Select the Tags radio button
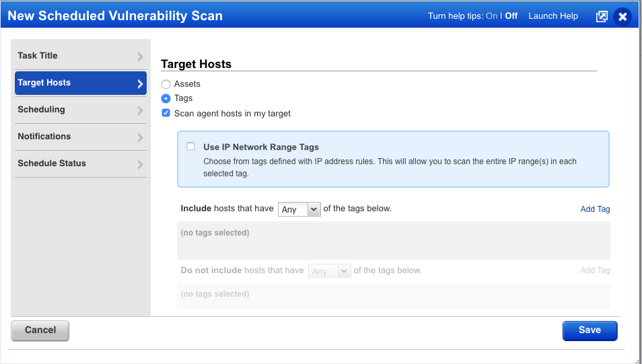This screenshot has width=642, height=364. pyautogui.click(x=166, y=99)
